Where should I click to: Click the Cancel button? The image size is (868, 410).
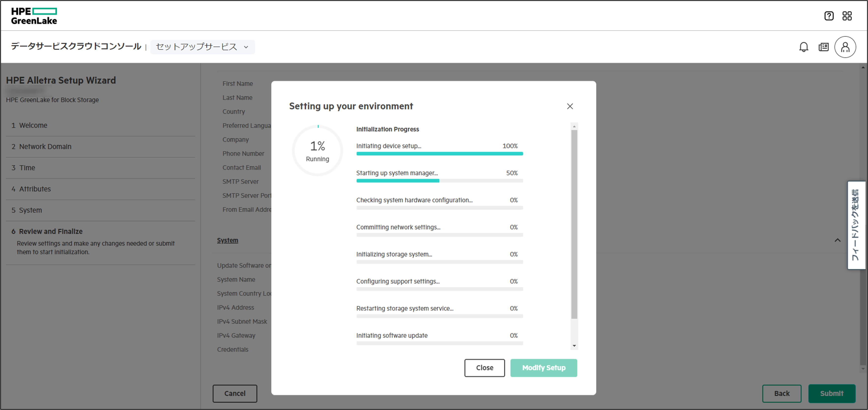234,393
